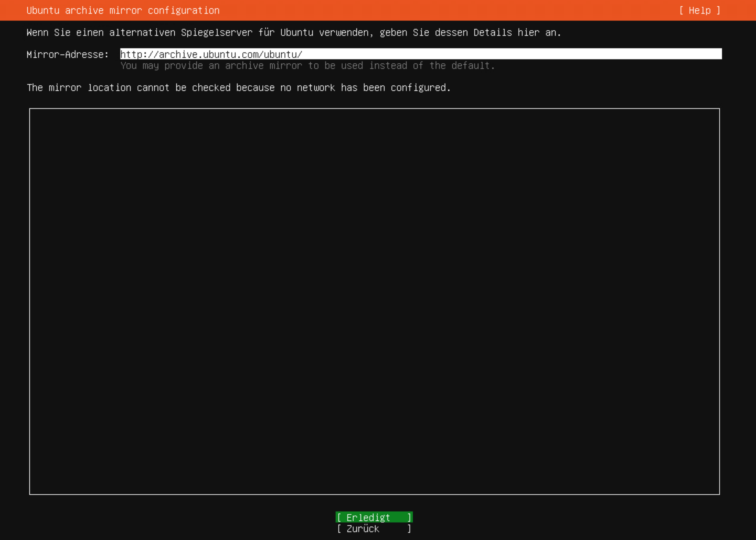Click the word 'default' in the hint

pos(470,66)
